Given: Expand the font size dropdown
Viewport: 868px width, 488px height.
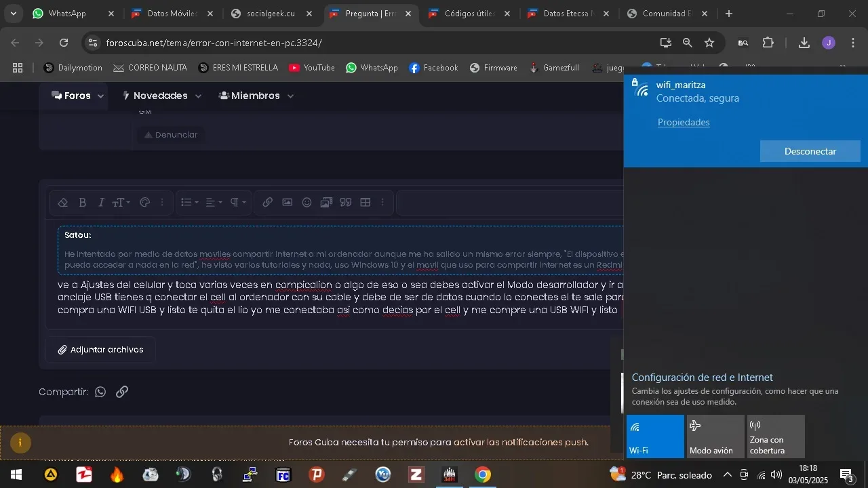Looking at the screenshot, I should (x=121, y=203).
